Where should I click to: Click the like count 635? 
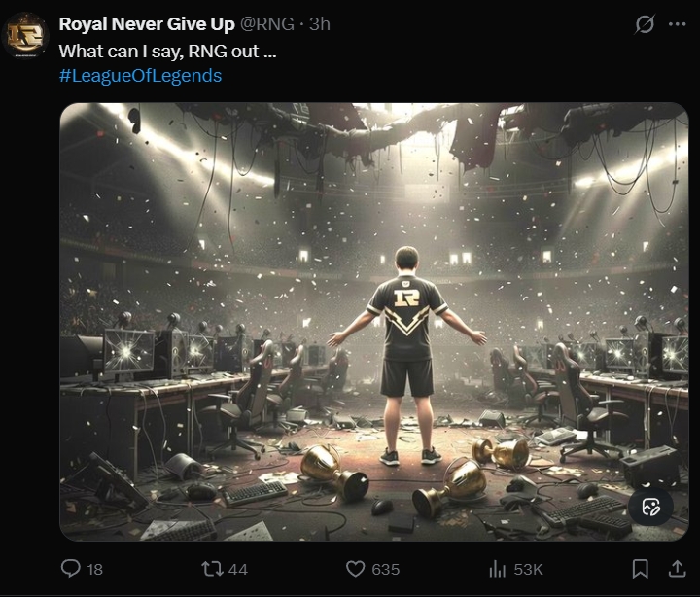click(x=386, y=569)
